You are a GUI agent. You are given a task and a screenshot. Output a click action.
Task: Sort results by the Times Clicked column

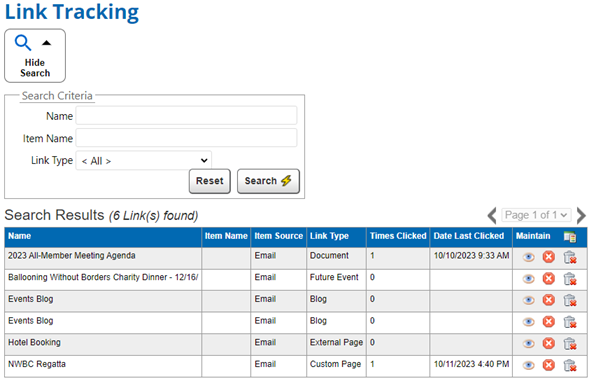[x=398, y=236]
